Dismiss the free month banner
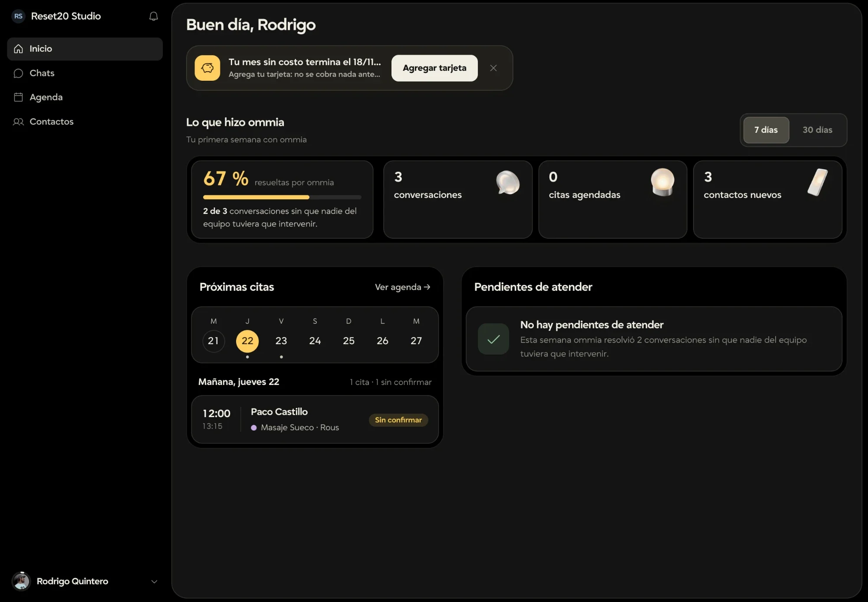The image size is (868, 602). [493, 68]
